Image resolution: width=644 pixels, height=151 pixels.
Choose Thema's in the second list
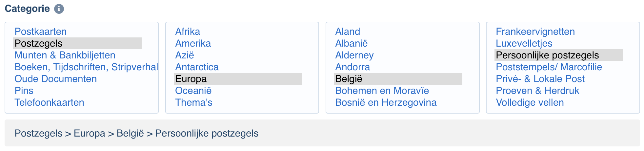[194, 102]
